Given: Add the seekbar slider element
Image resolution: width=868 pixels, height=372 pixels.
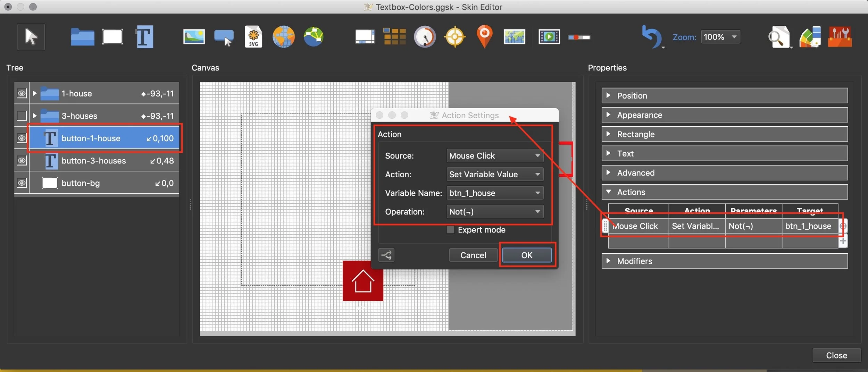Looking at the screenshot, I should [579, 37].
